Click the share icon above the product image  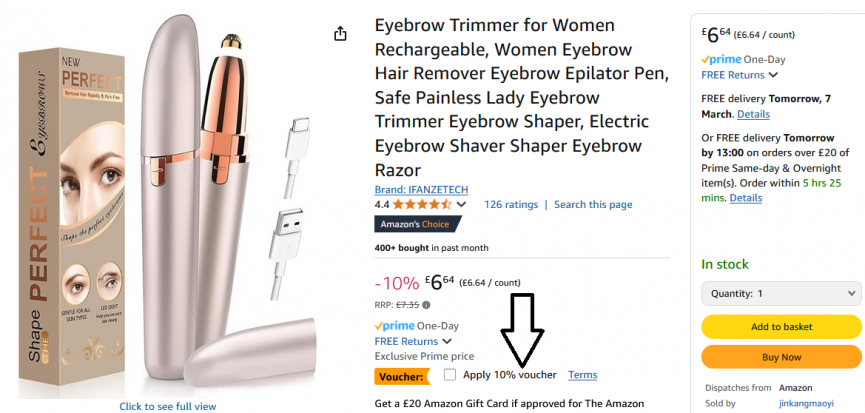[x=340, y=34]
